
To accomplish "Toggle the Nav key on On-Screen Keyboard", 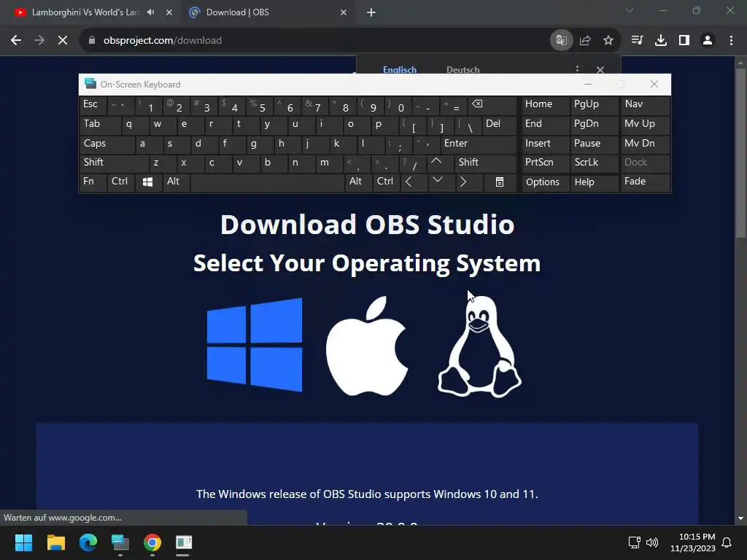I will point(645,105).
